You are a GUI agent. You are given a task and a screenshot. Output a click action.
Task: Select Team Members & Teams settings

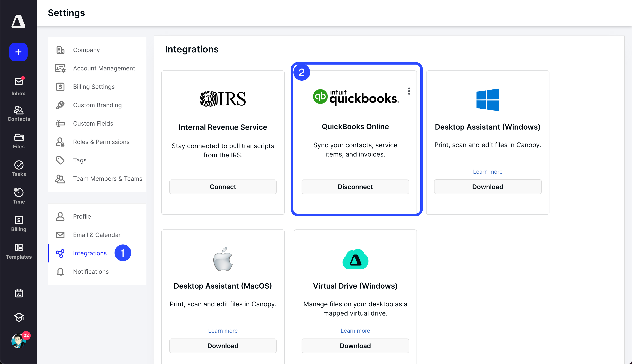click(x=108, y=178)
